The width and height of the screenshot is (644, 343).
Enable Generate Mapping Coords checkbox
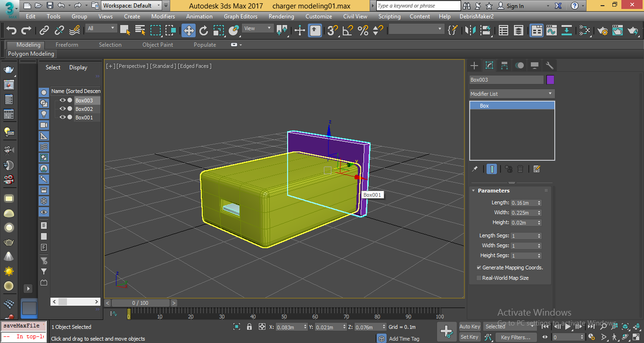tap(479, 268)
